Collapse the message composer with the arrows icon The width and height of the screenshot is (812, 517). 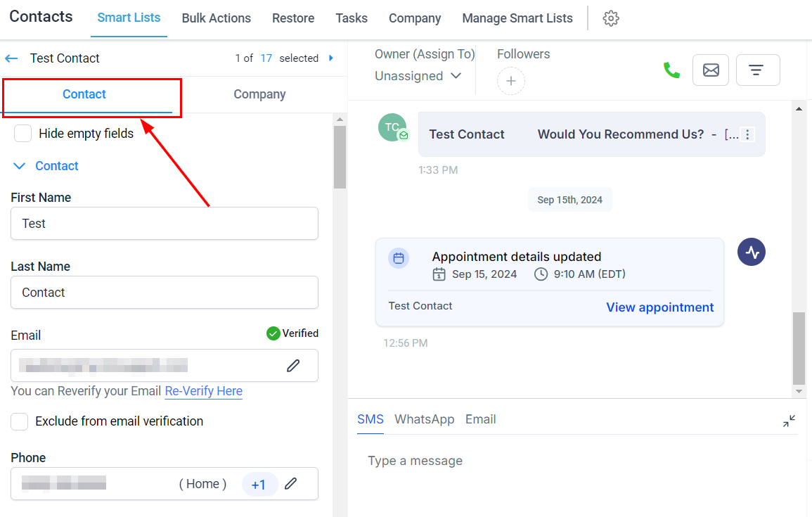click(x=789, y=421)
